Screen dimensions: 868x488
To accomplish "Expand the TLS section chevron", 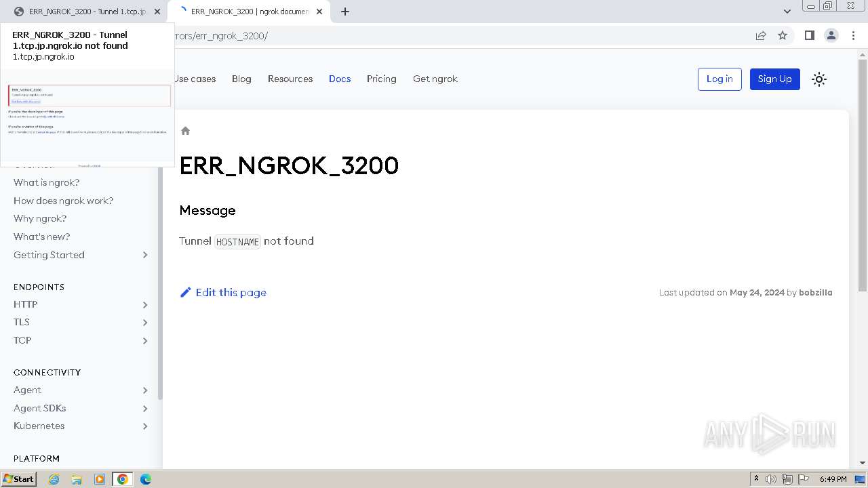I will [145, 323].
